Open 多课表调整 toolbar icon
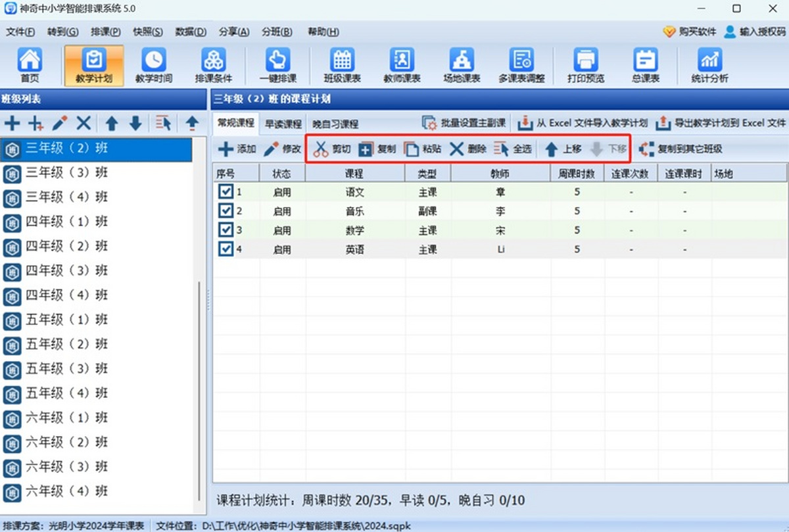Image resolution: width=789 pixels, height=532 pixels. (x=522, y=66)
